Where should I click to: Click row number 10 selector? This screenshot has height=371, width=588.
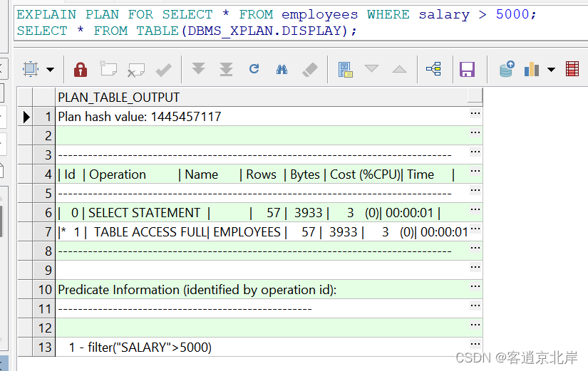[44, 290]
